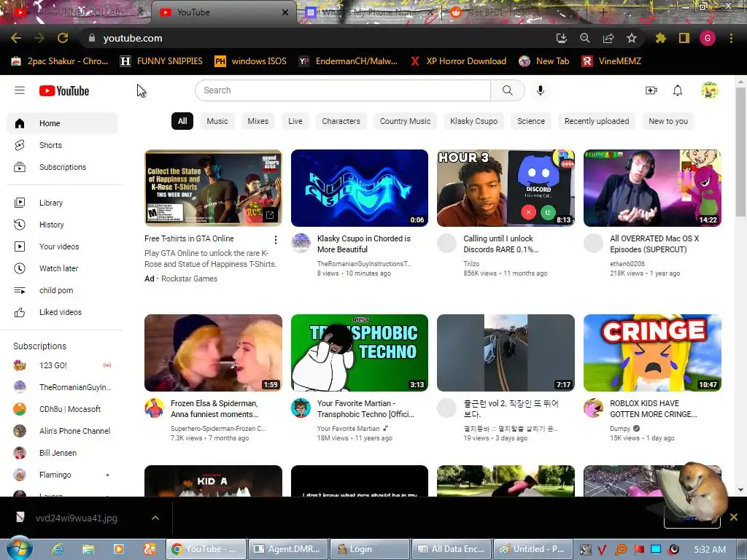Screen dimensions: 747x560
Task: Expand the downloaded file options chevron
Action: [x=155, y=518]
